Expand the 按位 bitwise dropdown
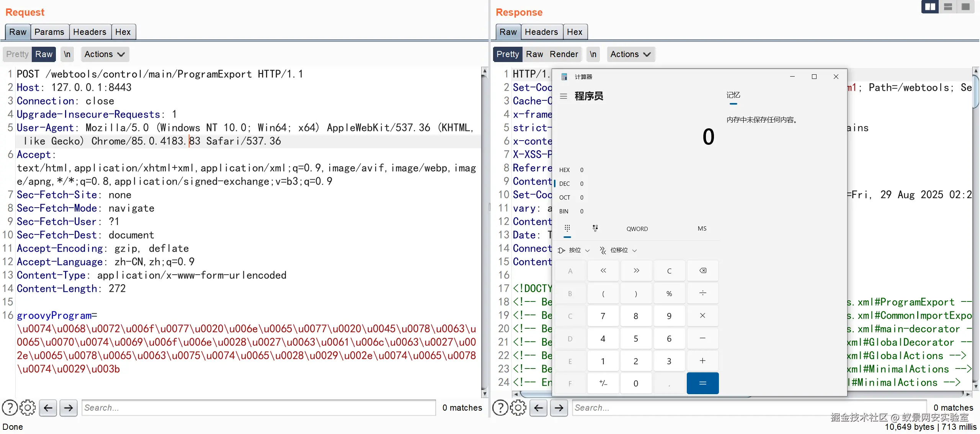The width and height of the screenshot is (980, 434). coord(574,250)
